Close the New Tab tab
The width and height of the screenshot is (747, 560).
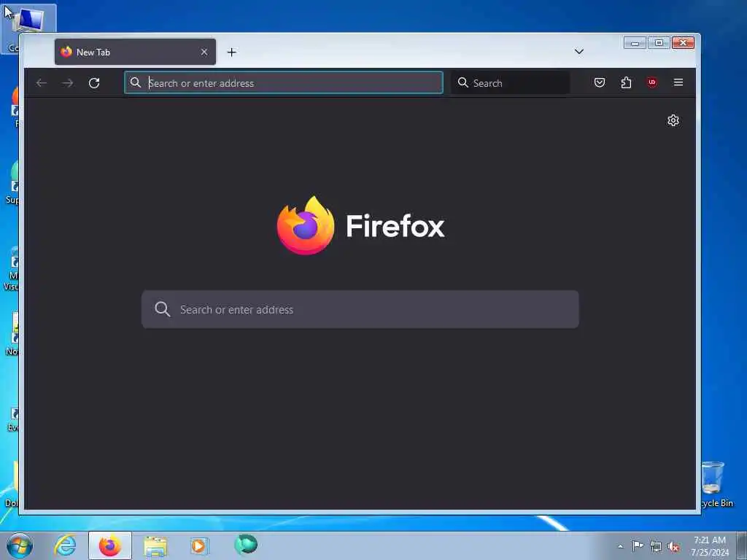pyautogui.click(x=204, y=52)
